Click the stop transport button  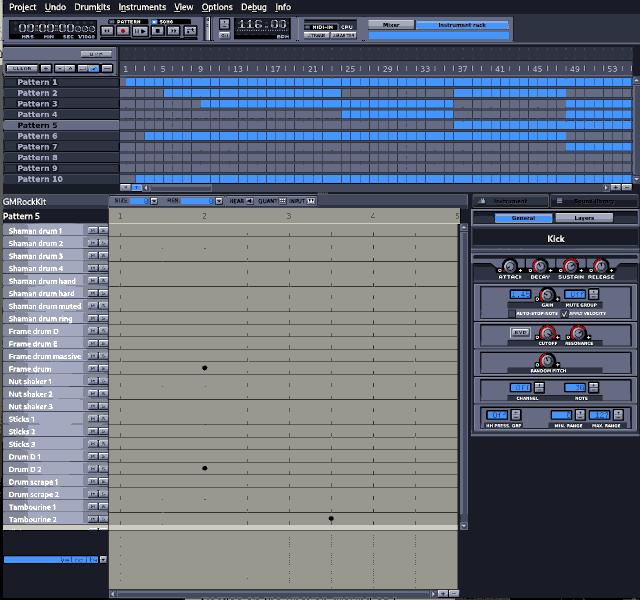(157, 31)
